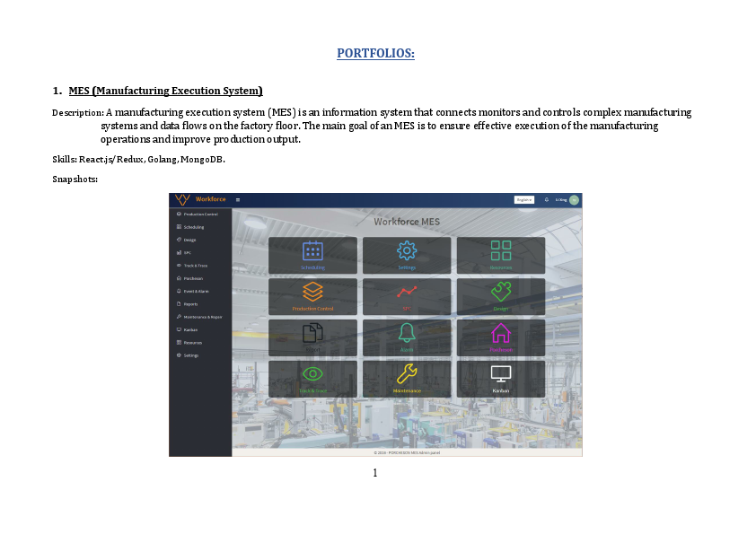Click the green user avatar in the header
The image size is (756, 534).
pyautogui.click(x=574, y=200)
